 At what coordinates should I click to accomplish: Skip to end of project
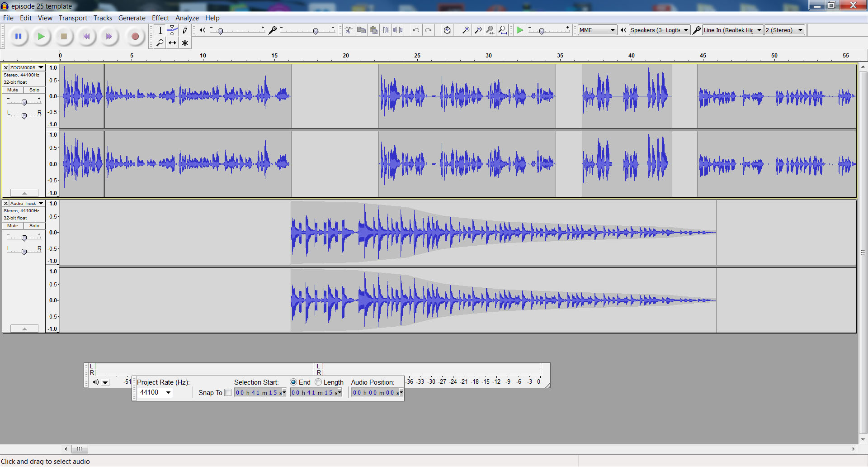109,37
